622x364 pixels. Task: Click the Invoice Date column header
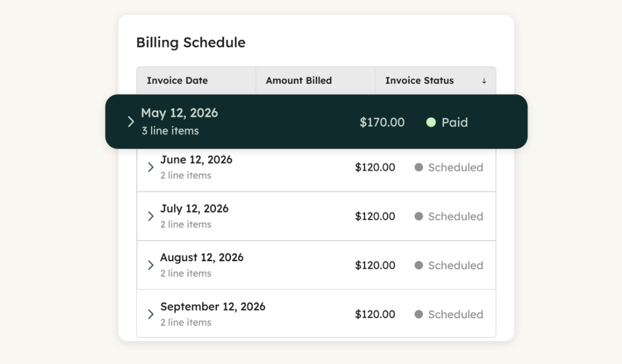point(196,80)
